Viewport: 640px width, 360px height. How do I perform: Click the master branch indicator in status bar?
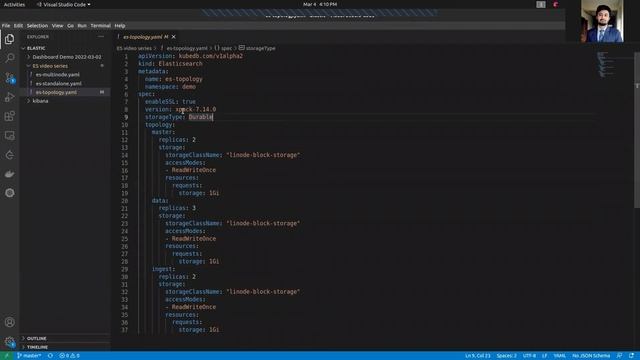[29, 356]
